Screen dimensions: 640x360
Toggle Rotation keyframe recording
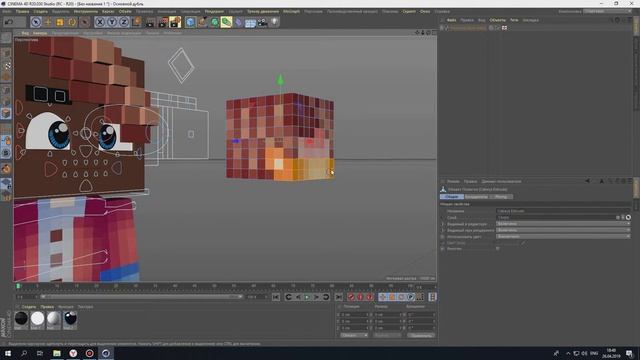(x=401, y=297)
